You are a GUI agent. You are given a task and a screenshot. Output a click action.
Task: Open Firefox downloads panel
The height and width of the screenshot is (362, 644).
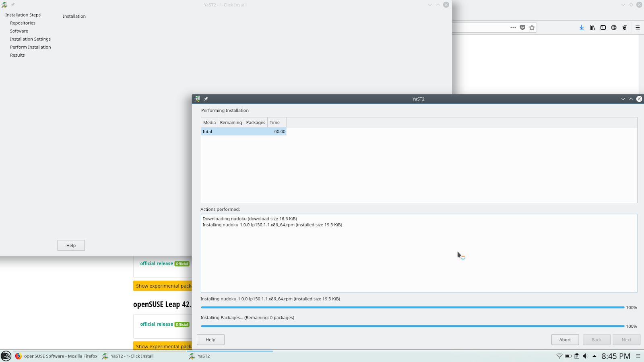[582, 28]
